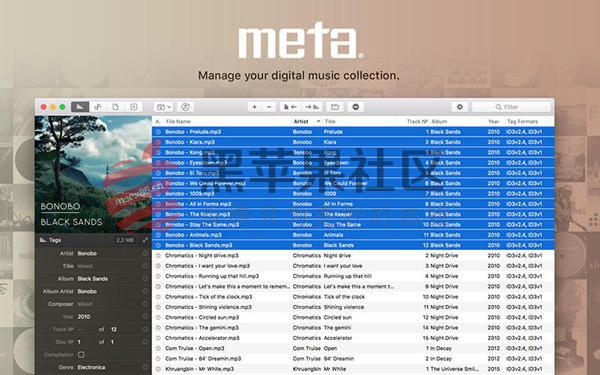This screenshot has height=375, width=600.
Task: Click the folder organize toolbar icon
Action: tap(335, 107)
